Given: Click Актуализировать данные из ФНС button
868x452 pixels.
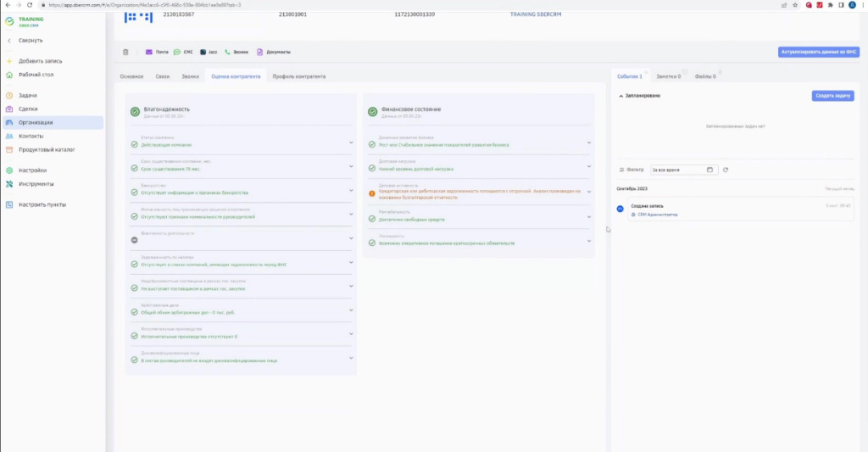Looking at the screenshot, I should click(818, 52).
